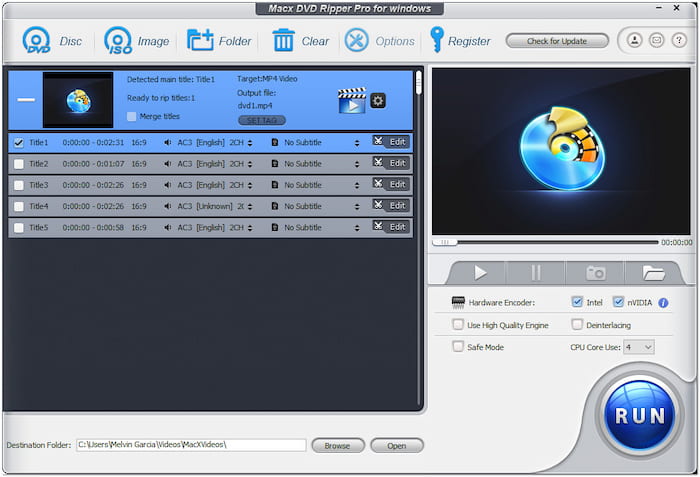This screenshot has width=700, height=477.
Task: Browse for a destination folder
Action: click(338, 445)
